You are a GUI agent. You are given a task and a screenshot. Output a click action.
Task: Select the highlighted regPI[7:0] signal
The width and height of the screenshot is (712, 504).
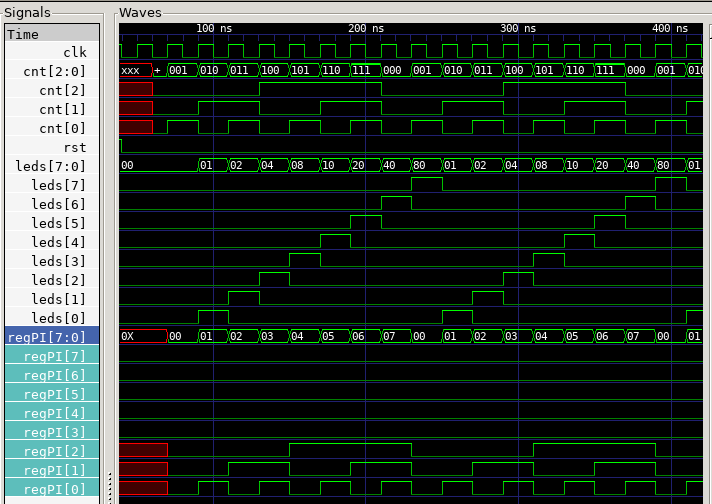click(53, 337)
